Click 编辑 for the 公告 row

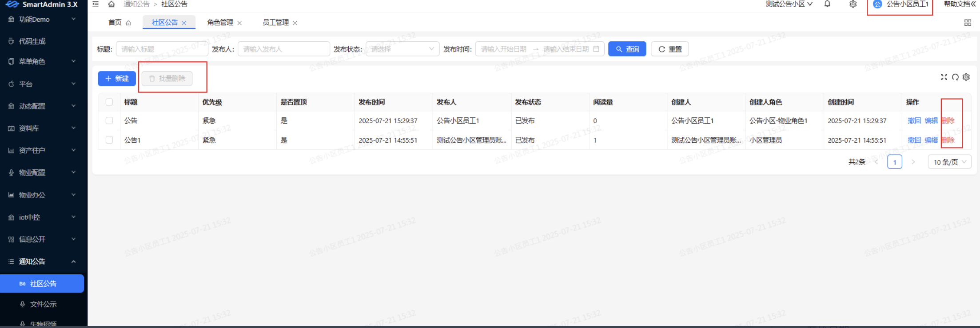point(931,120)
